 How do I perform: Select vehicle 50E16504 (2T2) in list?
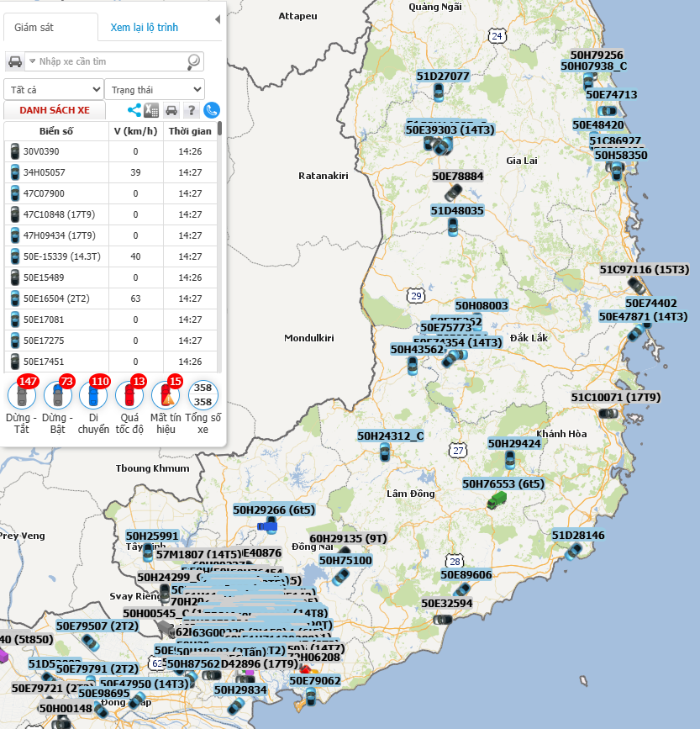(x=111, y=298)
